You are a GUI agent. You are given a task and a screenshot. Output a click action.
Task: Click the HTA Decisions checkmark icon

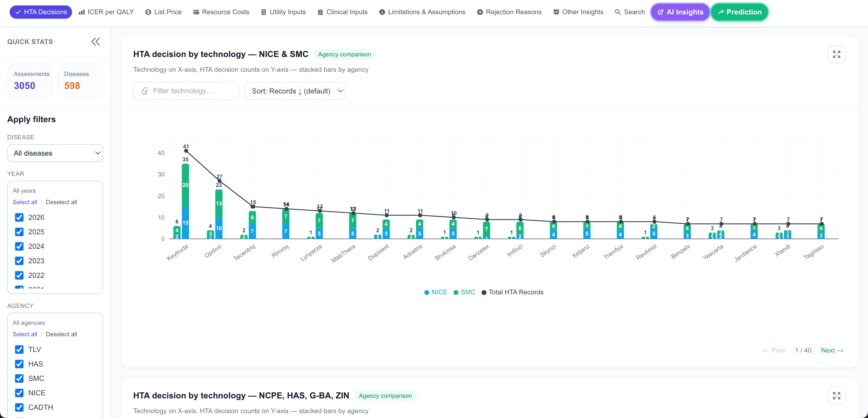pos(18,12)
